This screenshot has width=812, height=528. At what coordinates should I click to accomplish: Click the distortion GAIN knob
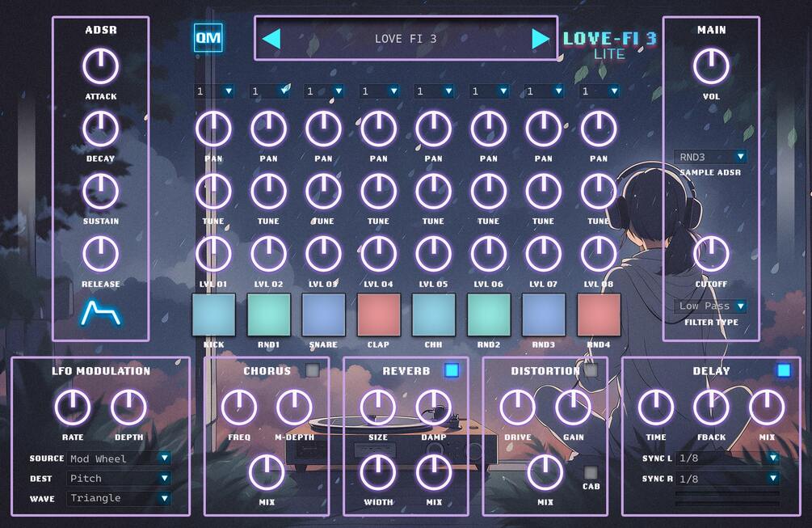click(574, 408)
